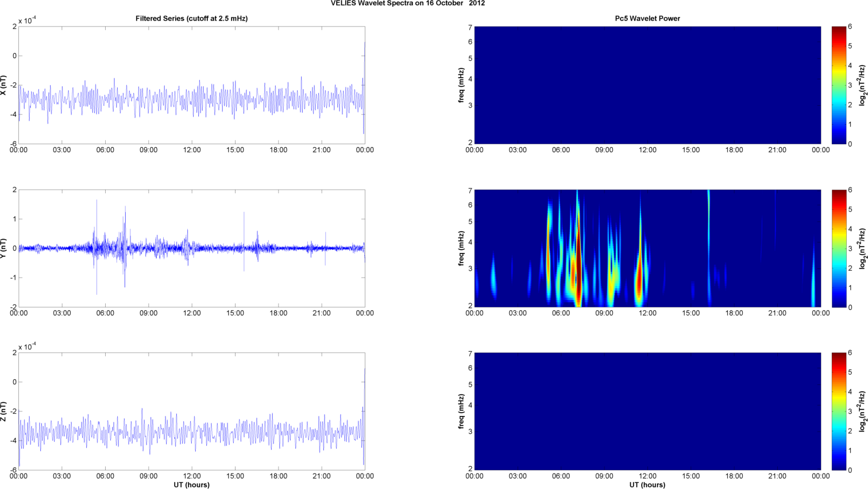Viewport: 868px width, 489px height.
Task: Click the uniform blue X wavelet power panel
Action: [647, 85]
